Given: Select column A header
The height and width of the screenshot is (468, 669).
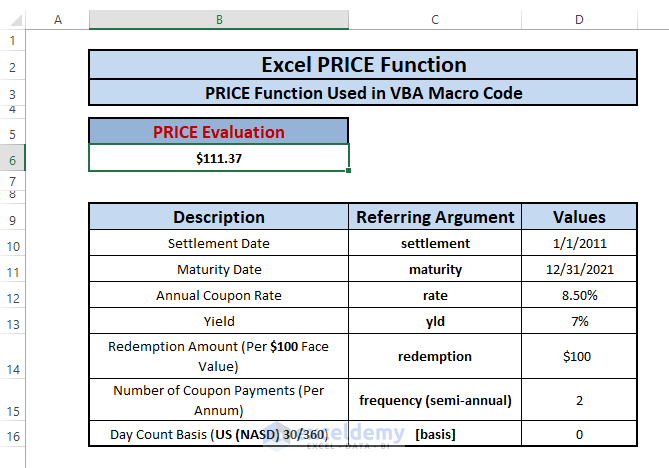Looking at the screenshot, I should [56, 20].
